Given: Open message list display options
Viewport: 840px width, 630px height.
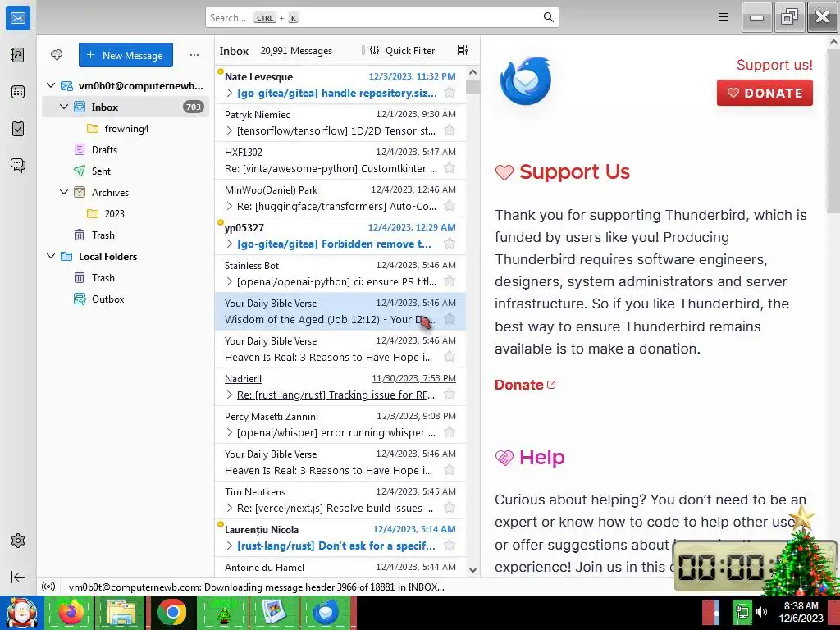Looking at the screenshot, I should click(463, 50).
